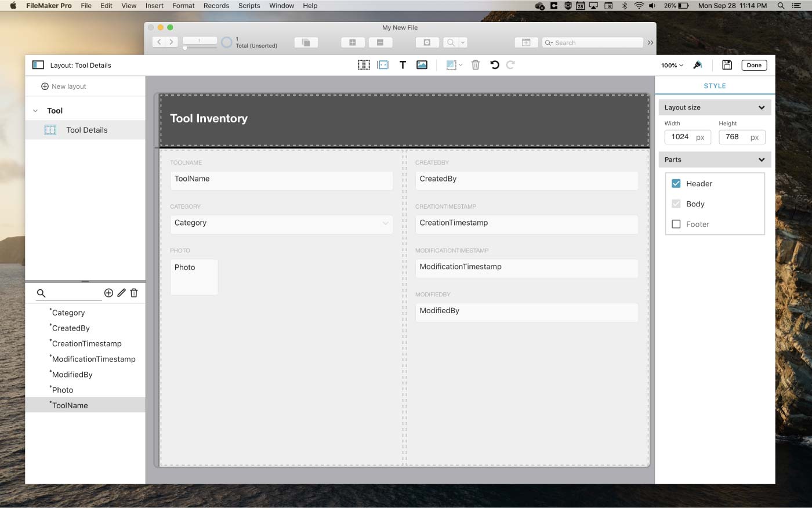The image size is (812, 508).
Task: Edit field using the pencil icon
Action: point(121,293)
